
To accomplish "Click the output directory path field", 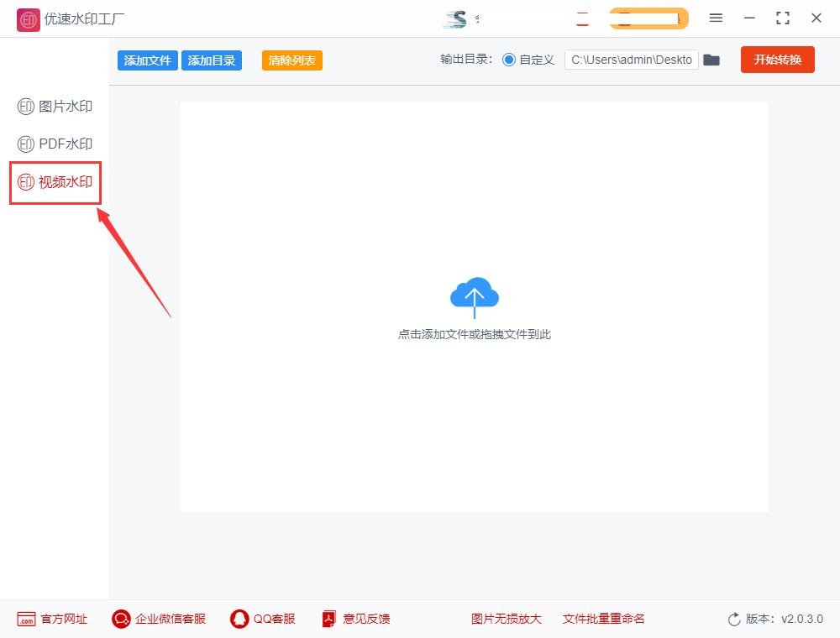I will (x=631, y=60).
